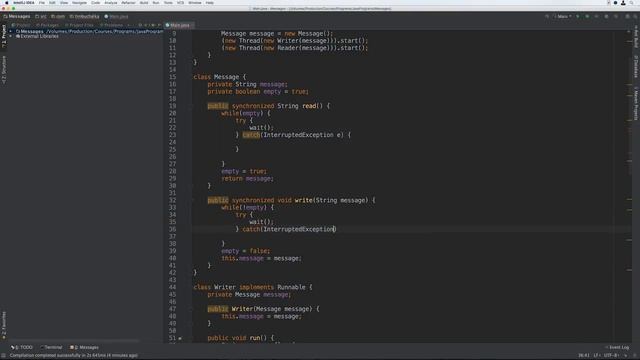This screenshot has width=640, height=360.
Task: Click the Spotlight search icon in menu bar
Action: coord(631,2)
